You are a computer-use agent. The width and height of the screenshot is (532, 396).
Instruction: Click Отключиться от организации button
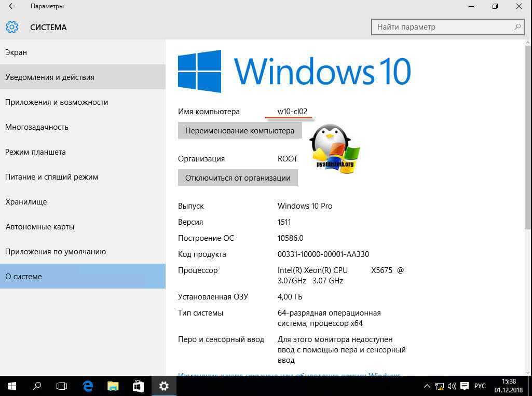pyautogui.click(x=238, y=177)
